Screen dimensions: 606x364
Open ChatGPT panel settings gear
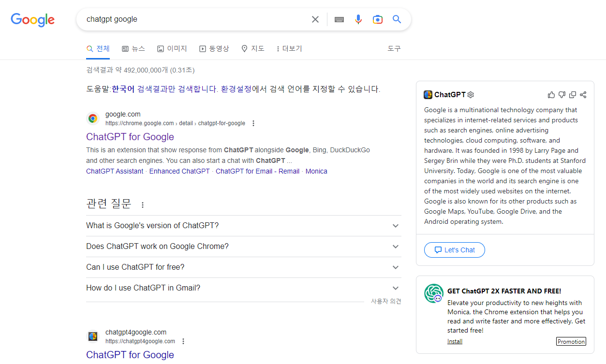pos(471,95)
